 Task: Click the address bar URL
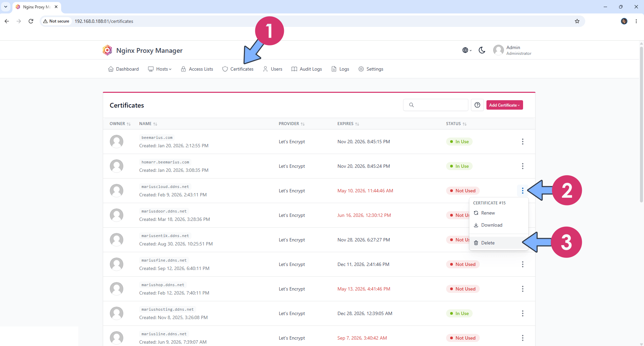104,21
